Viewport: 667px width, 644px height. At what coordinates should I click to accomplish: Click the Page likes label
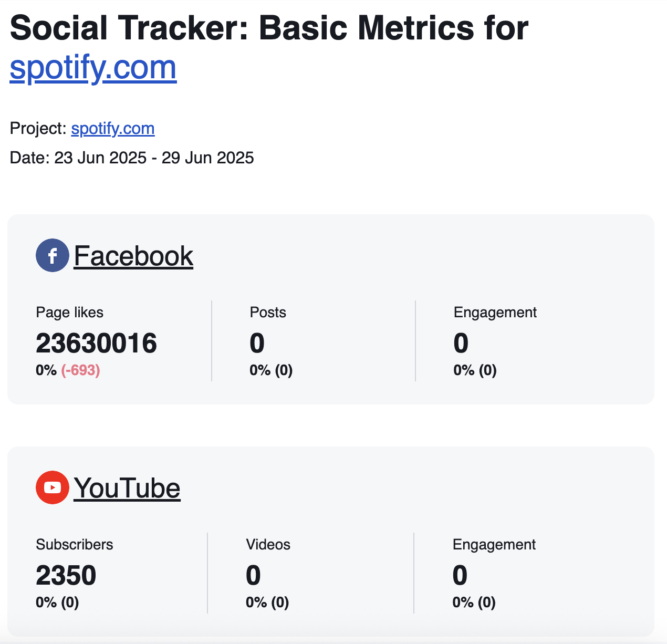pyautogui.click(x=69, y=313)
